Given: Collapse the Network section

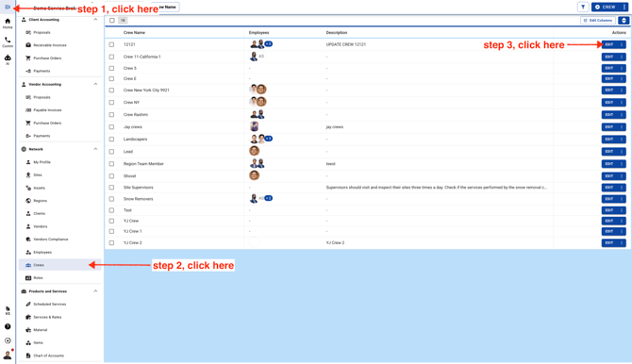Looking at the screenshot, I should [95, 149].
